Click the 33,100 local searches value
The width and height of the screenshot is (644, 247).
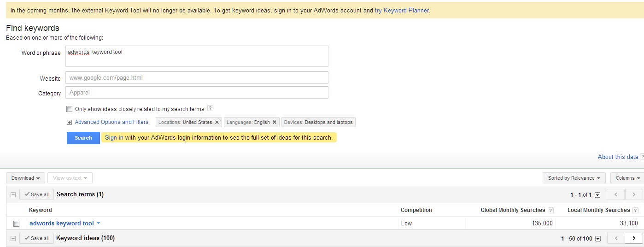tap(629, 223)
